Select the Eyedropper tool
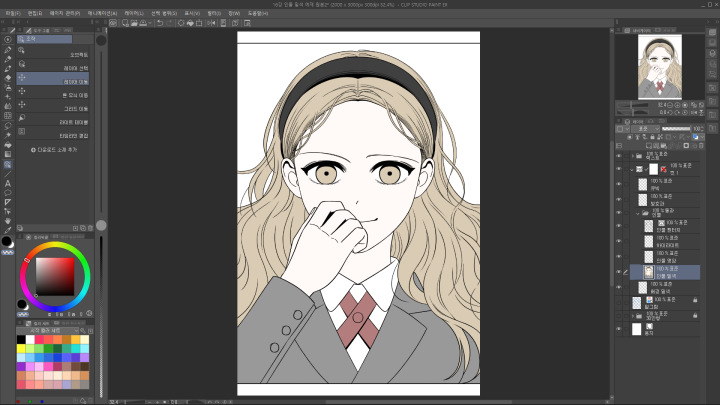 (8, 231)
